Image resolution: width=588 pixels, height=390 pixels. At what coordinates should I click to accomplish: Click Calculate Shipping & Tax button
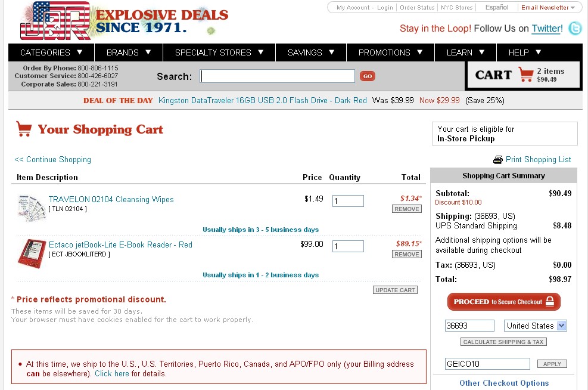click(x=503, y=342)
